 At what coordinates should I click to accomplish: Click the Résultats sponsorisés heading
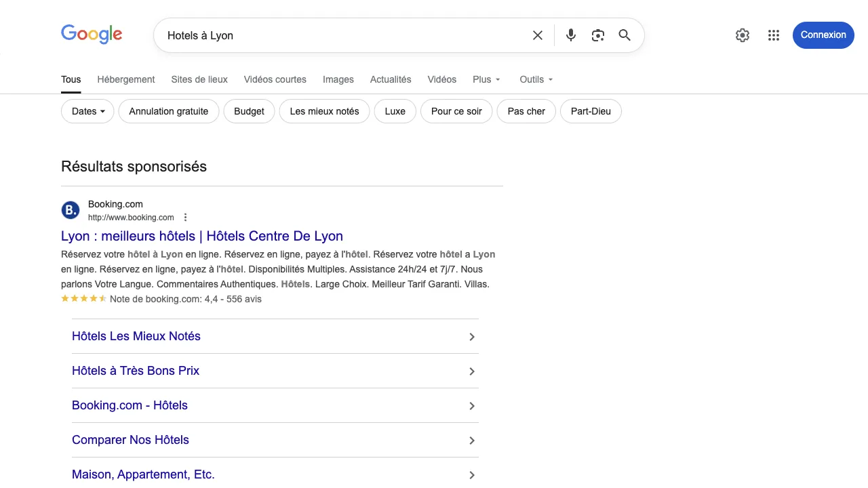pyautogui.click(x=134, y=167)
